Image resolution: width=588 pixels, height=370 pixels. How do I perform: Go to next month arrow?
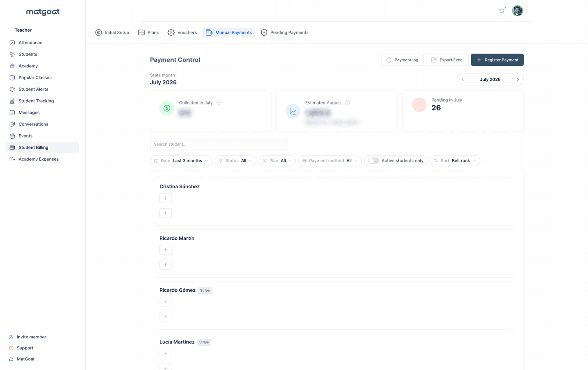coord(518,79)
